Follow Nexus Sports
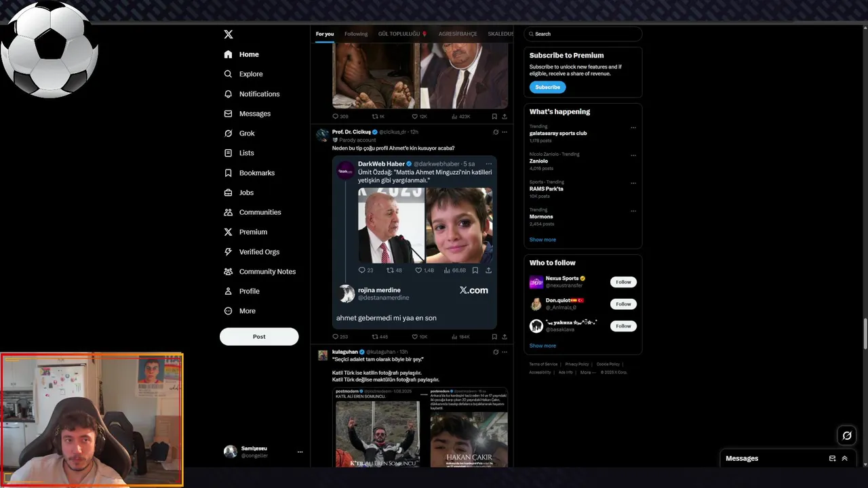This screenshot has height=488, width=868. 623,282
